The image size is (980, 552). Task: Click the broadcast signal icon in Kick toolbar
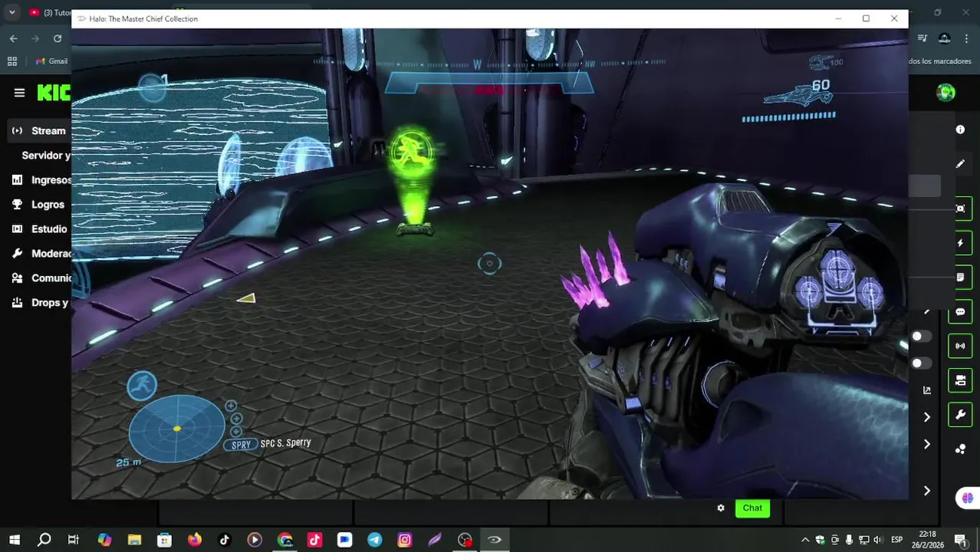click(960, 346)
